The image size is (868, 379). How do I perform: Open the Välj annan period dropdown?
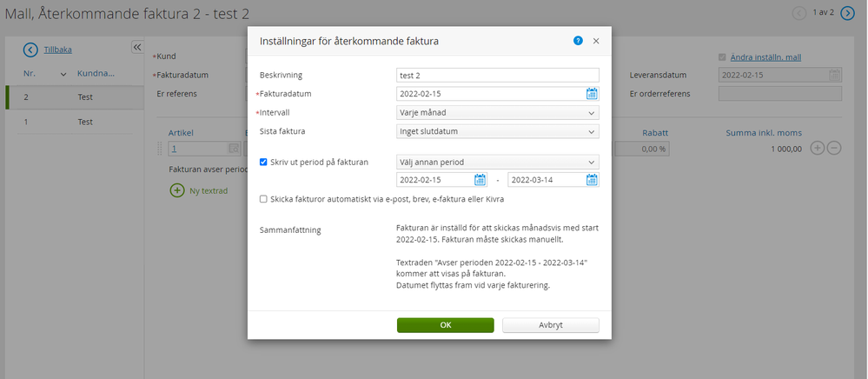(498, 162)
